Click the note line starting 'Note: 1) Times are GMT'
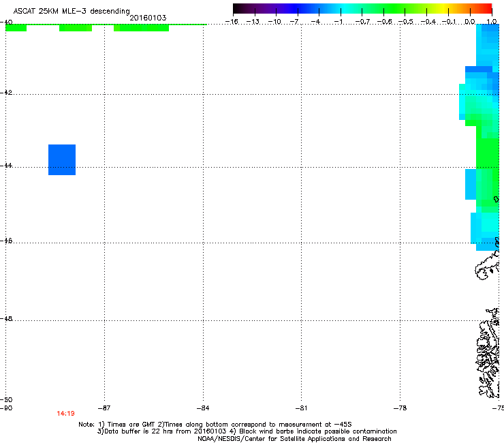504x443 pixels. [215, 425]
